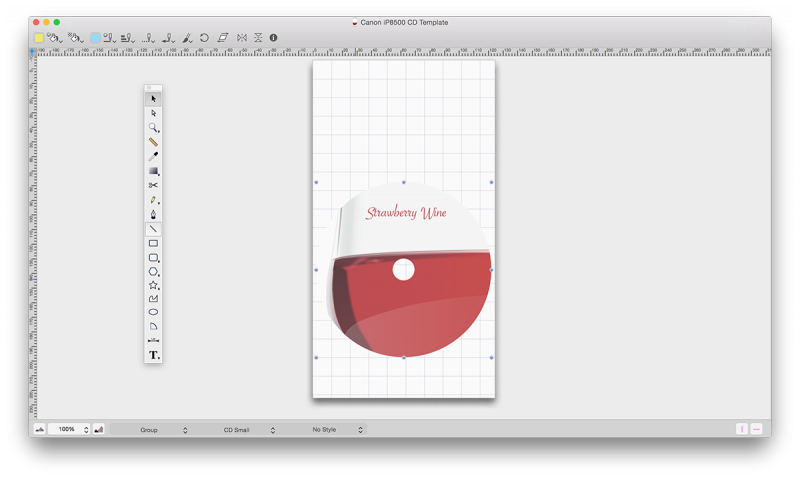The image size is (800, 479).
Task: Choose the Star shape tool
Action: [x=153, y=286]
